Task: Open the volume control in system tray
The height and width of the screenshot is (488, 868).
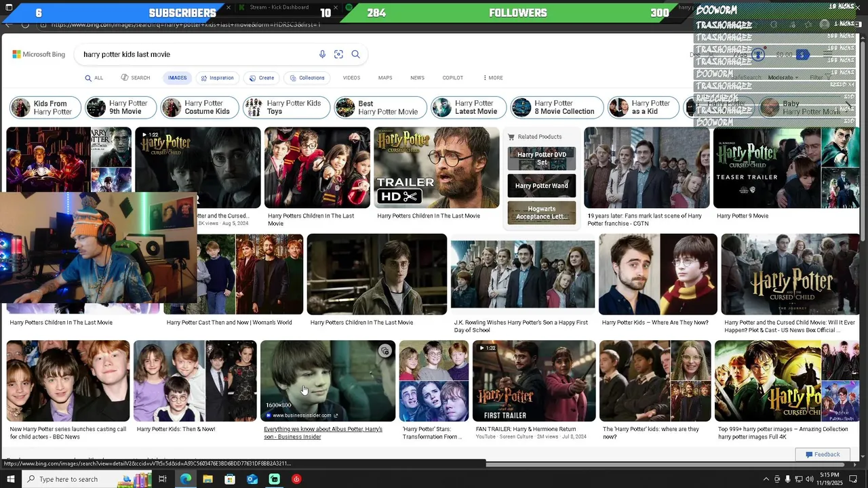Action: pyautogui.click(x=810, y=479)
